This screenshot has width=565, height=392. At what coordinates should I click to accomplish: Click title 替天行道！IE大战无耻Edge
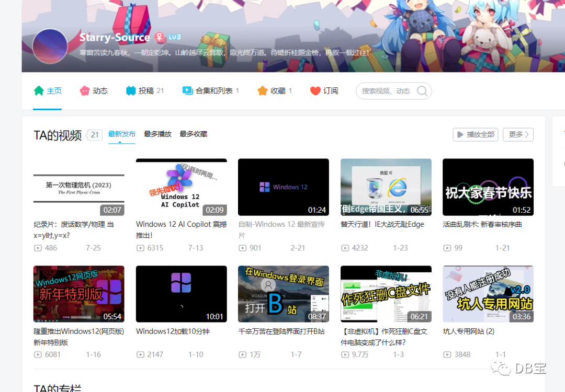pyautogui.click(x=382, y=225)
